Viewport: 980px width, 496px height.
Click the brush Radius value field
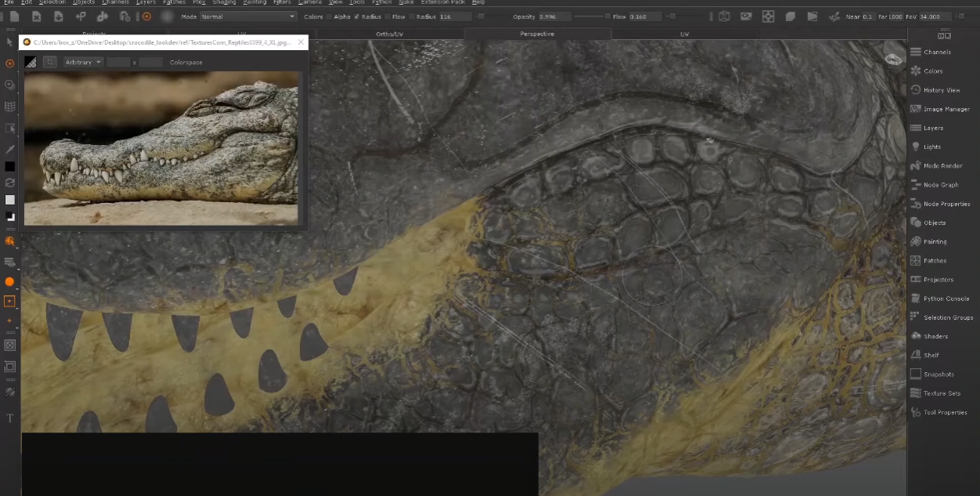[x=456, y=16]
